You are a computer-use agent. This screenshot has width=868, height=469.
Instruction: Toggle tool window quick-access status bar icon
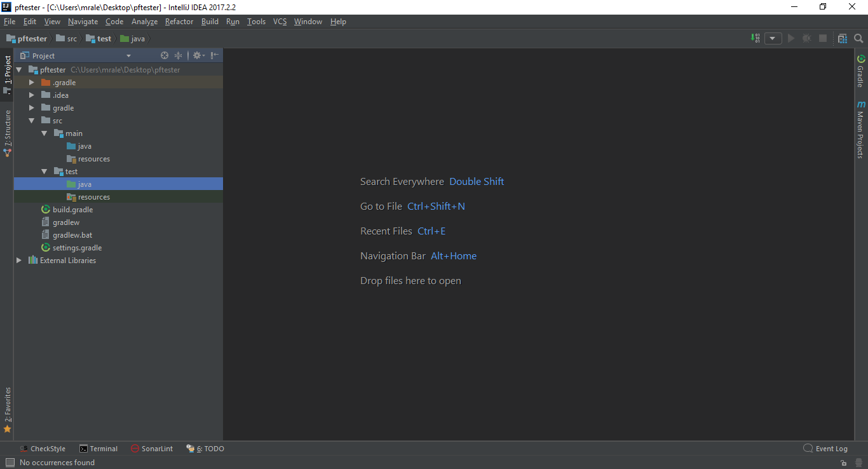pyautogui.click(x=9, y=463)
